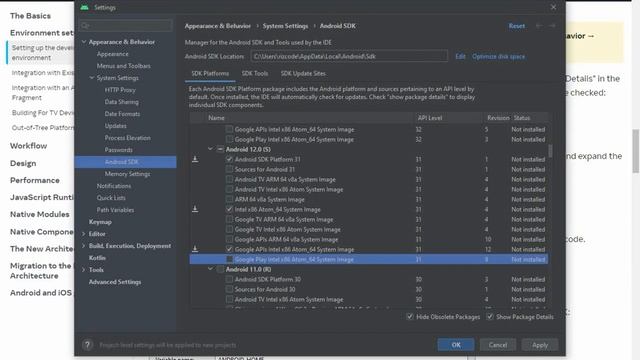Check Android SDK Platform 30

229,279
